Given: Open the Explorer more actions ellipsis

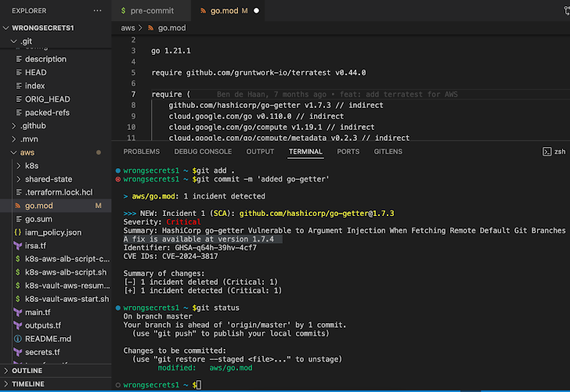Looking at the screenshot, I should 97,11.
